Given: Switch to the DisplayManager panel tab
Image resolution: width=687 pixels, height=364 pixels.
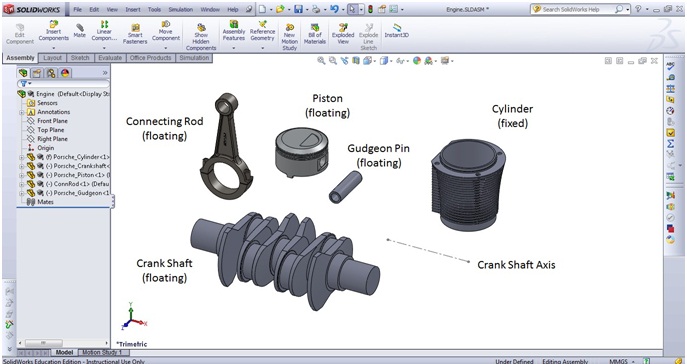Looking at the screenshot, I should [65, 73].
